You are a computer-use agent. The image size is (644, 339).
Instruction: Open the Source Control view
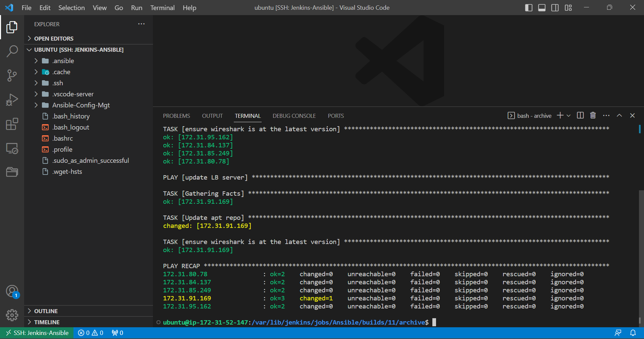tap(12, 76)
